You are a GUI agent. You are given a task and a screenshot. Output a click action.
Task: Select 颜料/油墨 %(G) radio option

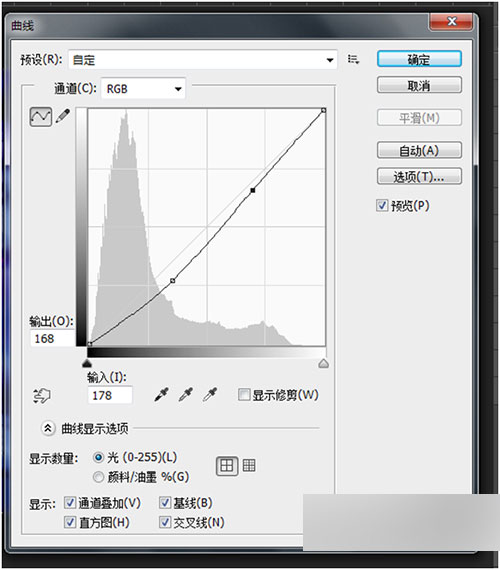coord(98,477)
